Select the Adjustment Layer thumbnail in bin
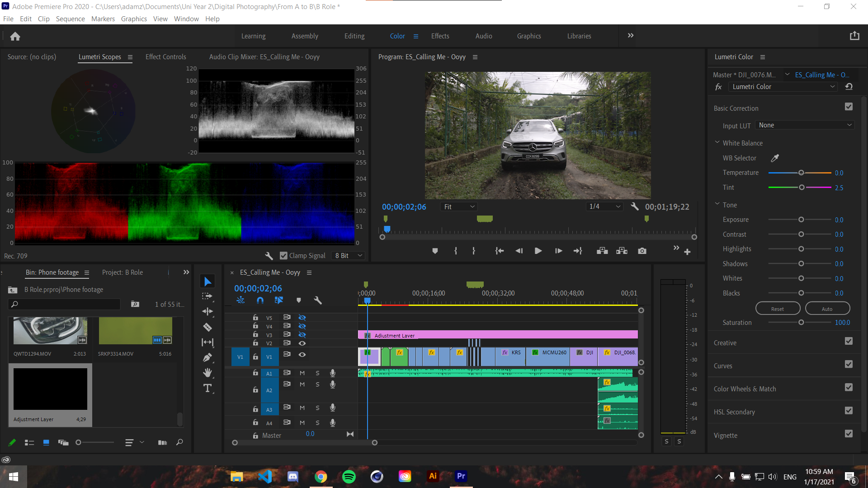This screenshot has width=868, height=488. (x=50, y=389)
